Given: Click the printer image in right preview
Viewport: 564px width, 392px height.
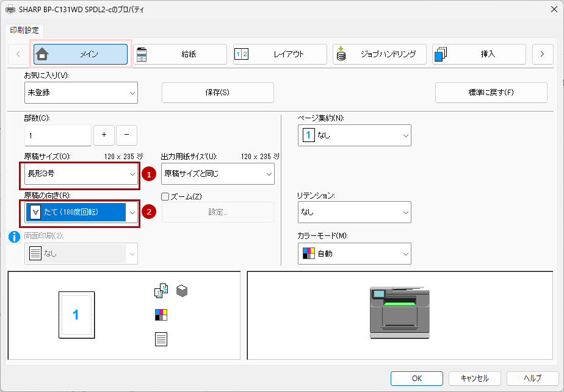Looking at the screenshot, I should tap(399, 312).
